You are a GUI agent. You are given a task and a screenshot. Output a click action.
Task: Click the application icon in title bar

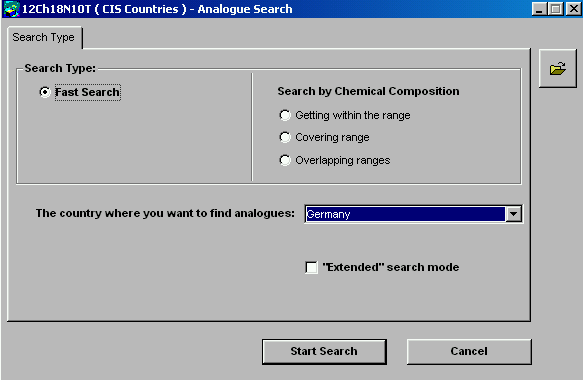tap(11, 9)
